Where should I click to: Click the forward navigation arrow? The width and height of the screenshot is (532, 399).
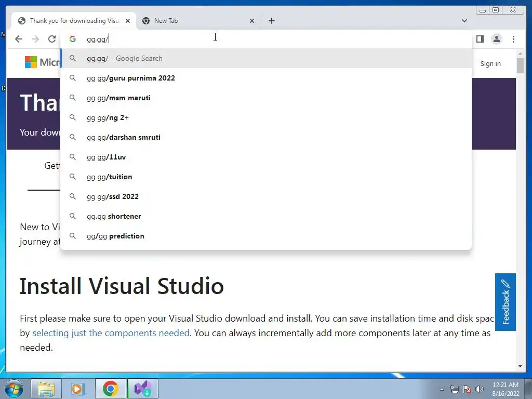[x=35, y=39]
